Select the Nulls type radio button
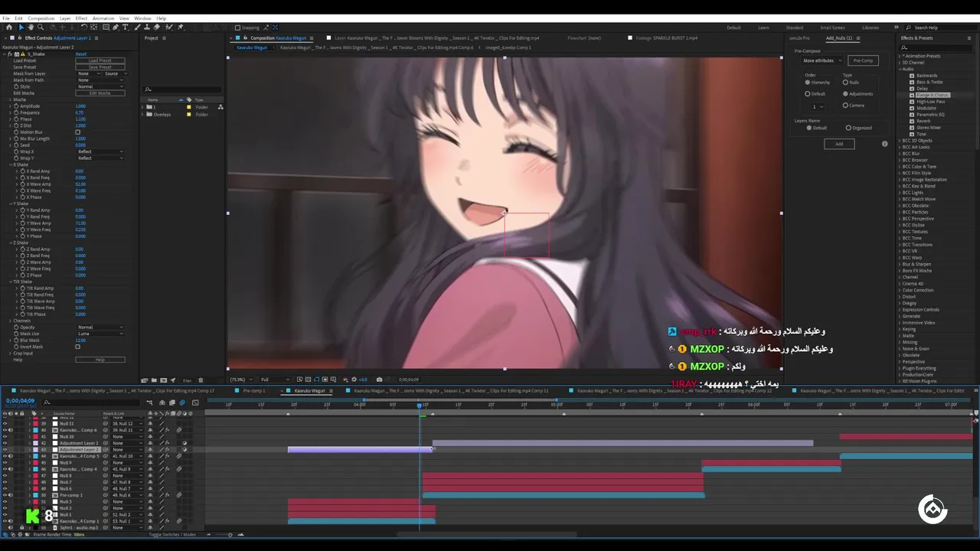Image resolution: width=980 pixels, height=551 pixels. click(x=845, y=83)
